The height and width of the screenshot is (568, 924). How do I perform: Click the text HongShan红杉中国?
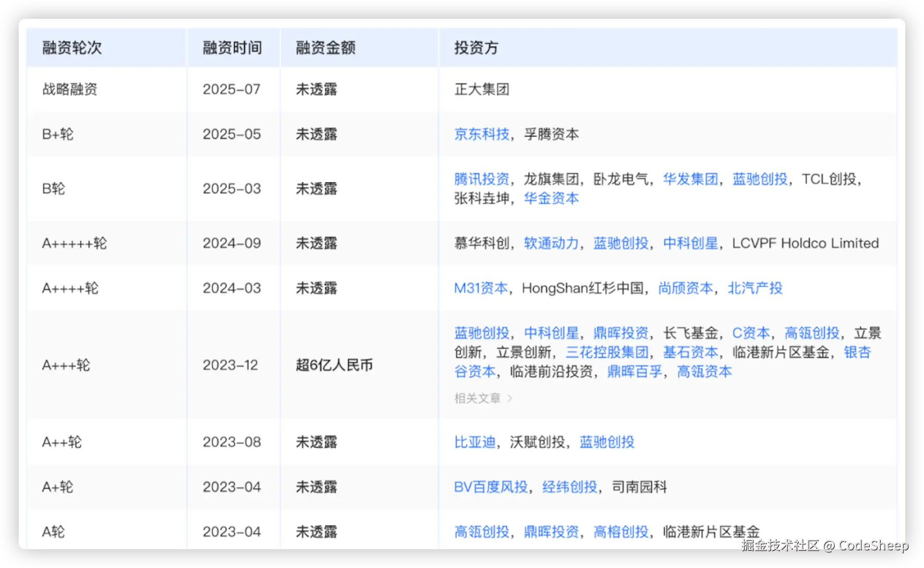583,288
